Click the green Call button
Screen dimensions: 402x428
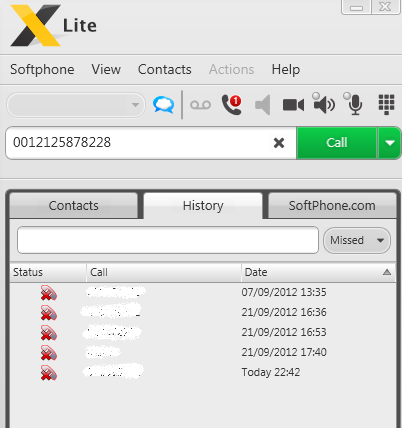(x=337, y=143)
